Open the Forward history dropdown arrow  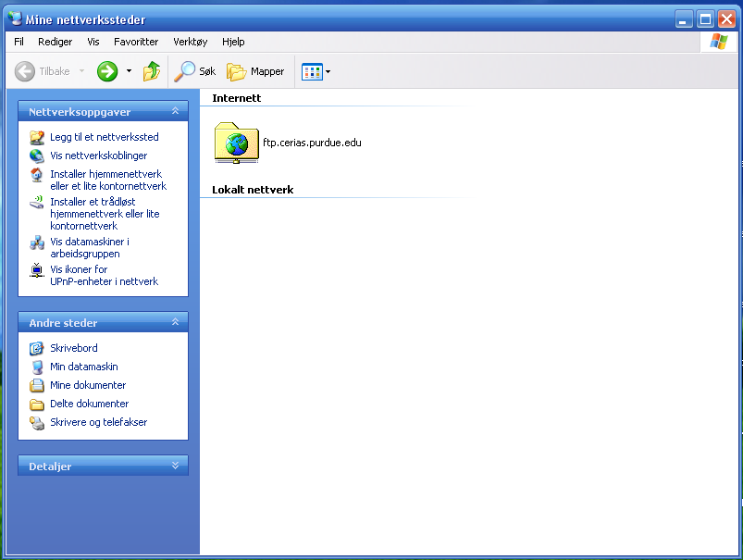(x=129, y=71)
